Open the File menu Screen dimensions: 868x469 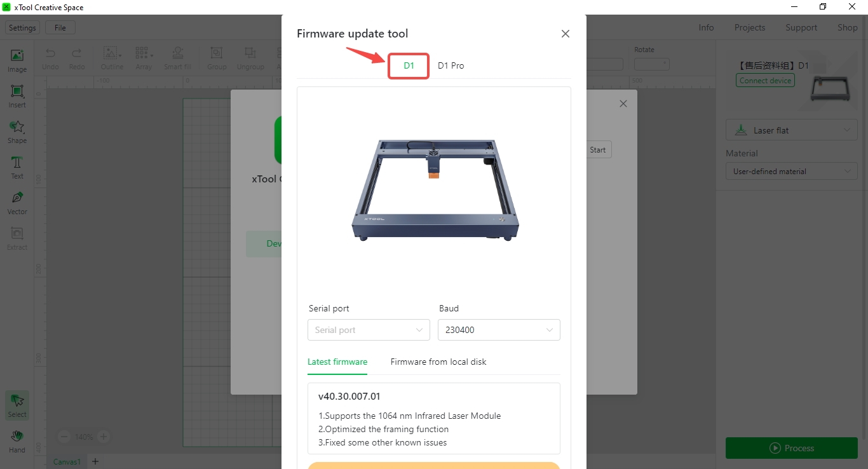click(x=60, y=28)
